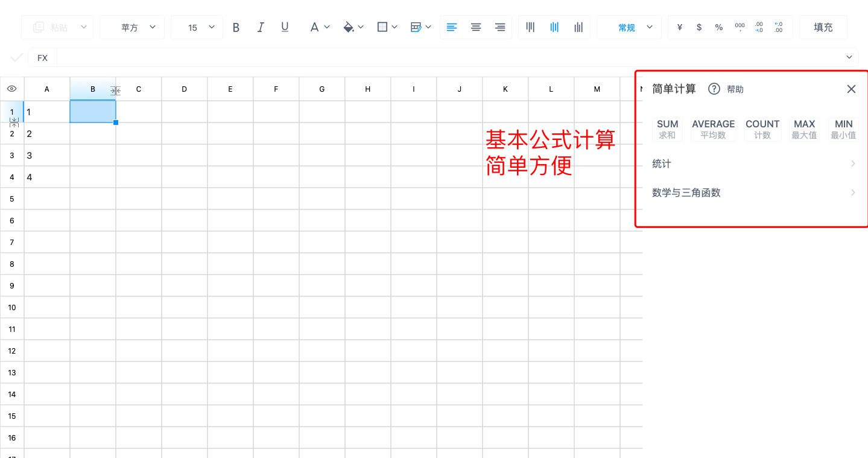
Task: Click the font color A icon
Action: (314, 27)
